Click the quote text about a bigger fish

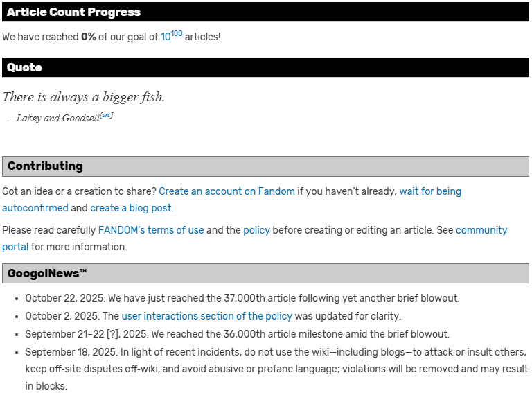(83, 97)
